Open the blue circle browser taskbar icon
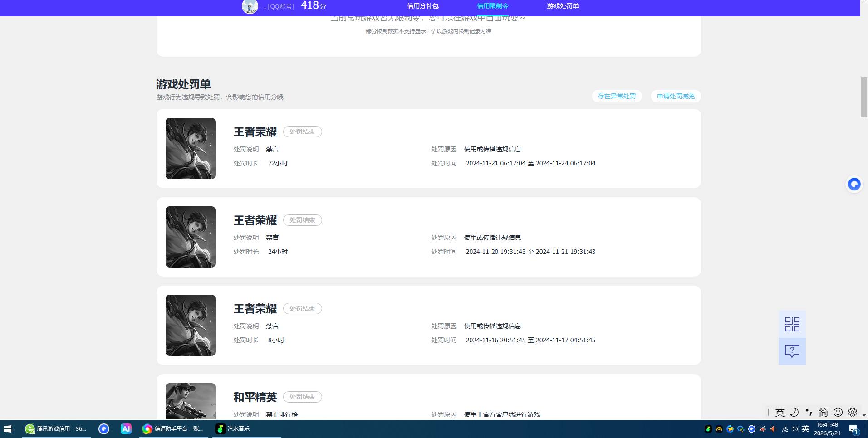 [104, 428]
